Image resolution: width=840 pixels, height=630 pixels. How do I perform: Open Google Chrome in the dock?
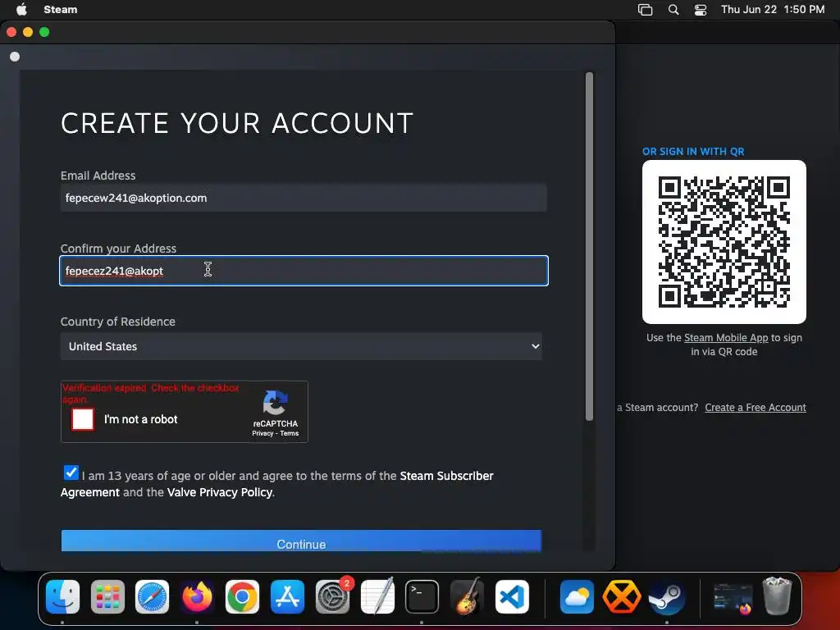(x=242, y=596)
